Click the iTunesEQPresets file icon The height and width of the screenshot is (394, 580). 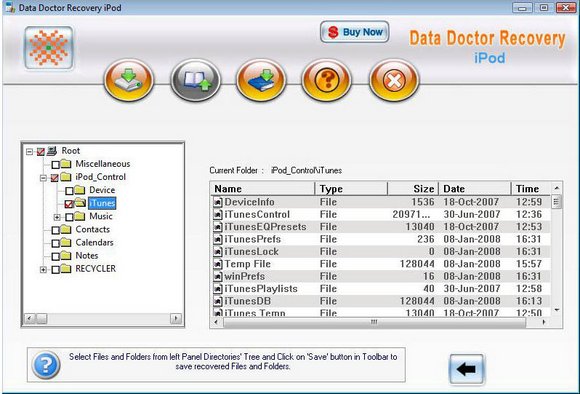point(218,227)
